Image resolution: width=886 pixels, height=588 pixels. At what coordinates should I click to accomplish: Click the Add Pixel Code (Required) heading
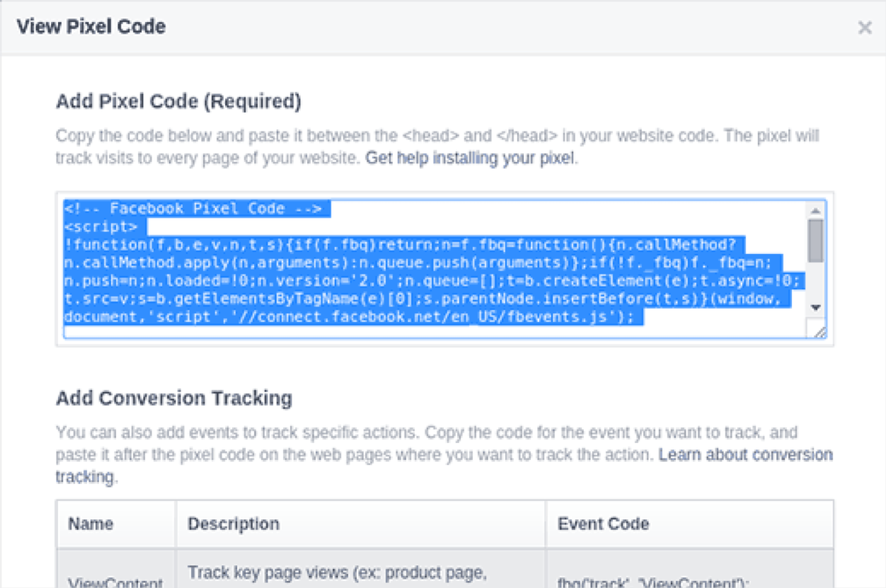click(178, 102)
